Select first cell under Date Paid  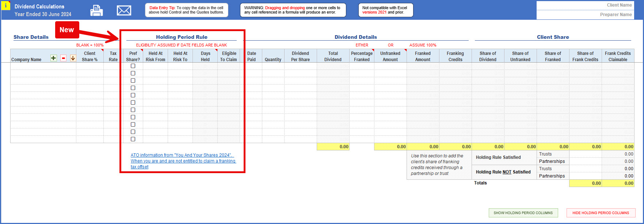tap(251, 66)
